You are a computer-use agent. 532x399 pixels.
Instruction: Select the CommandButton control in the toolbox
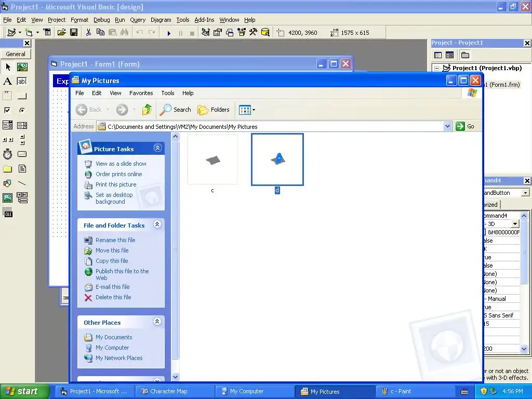[x=22, y=96]
